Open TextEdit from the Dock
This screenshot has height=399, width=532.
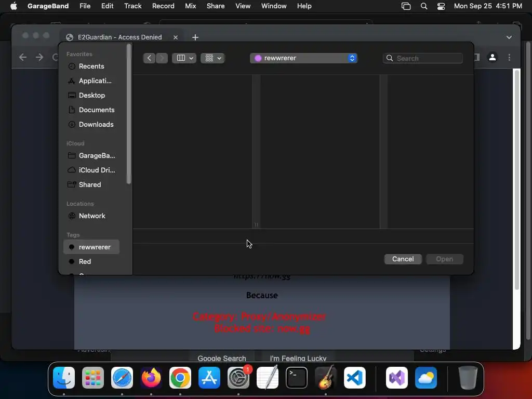pos(268,378)
